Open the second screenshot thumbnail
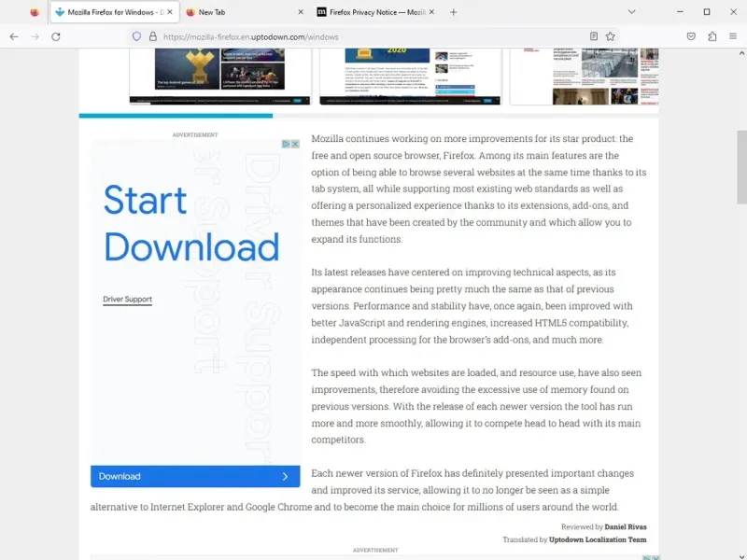 pos(410,77)
